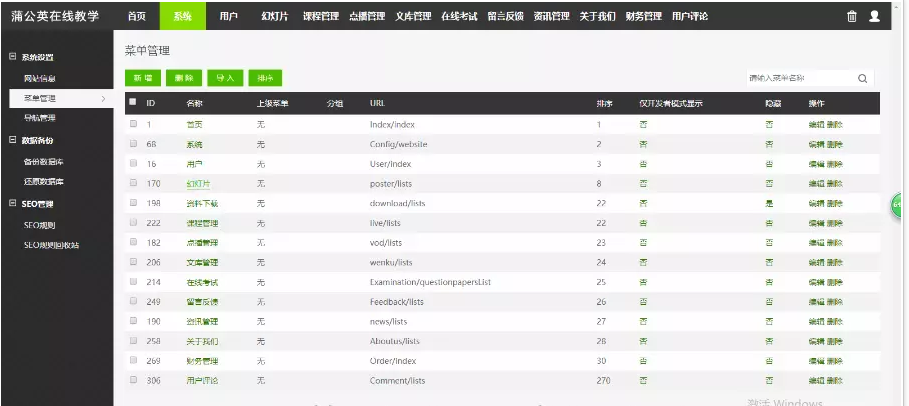The width and height of the screenshot is (909, 406).
Task: Open the user profile icon in top bar
Action: pyautogui.click(x=874, y=16)
